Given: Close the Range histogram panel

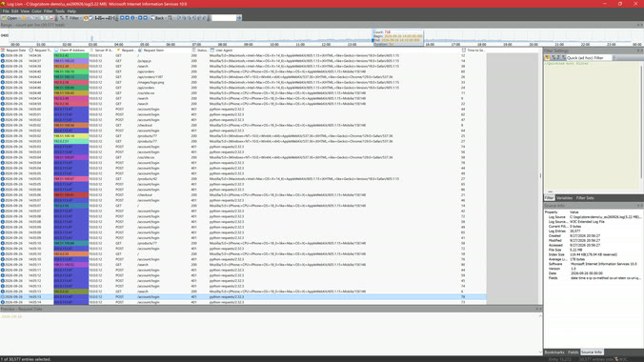Looking at the screenshot, I should pyautogui.click(x=641, y=25).
